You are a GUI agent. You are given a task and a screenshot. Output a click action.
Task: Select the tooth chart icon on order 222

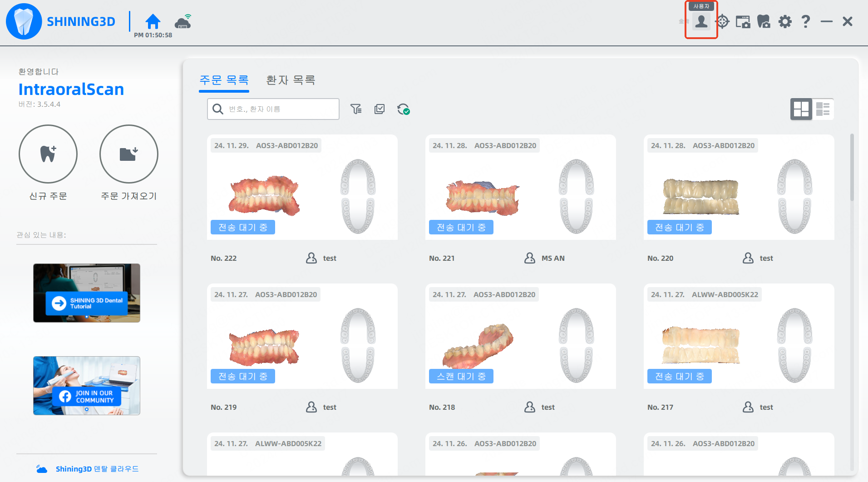tap(358, 196)
